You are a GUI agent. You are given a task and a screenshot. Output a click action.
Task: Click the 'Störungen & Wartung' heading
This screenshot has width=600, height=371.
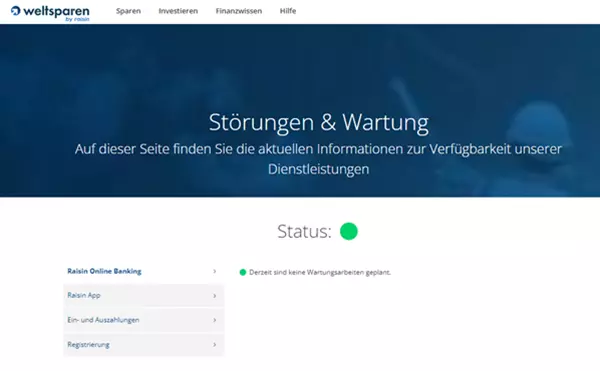(319, 123)
